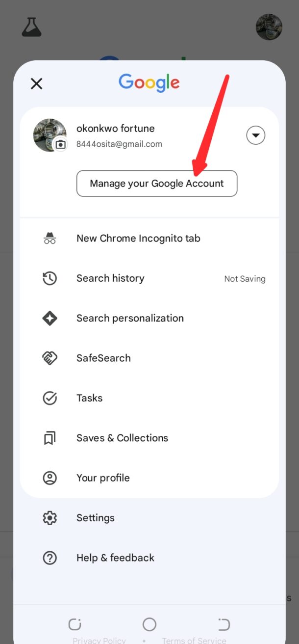The width and height of the screenshot is (299, 644).
Task: Open Help & feedback question mark icon
Action: click(50, 558)
